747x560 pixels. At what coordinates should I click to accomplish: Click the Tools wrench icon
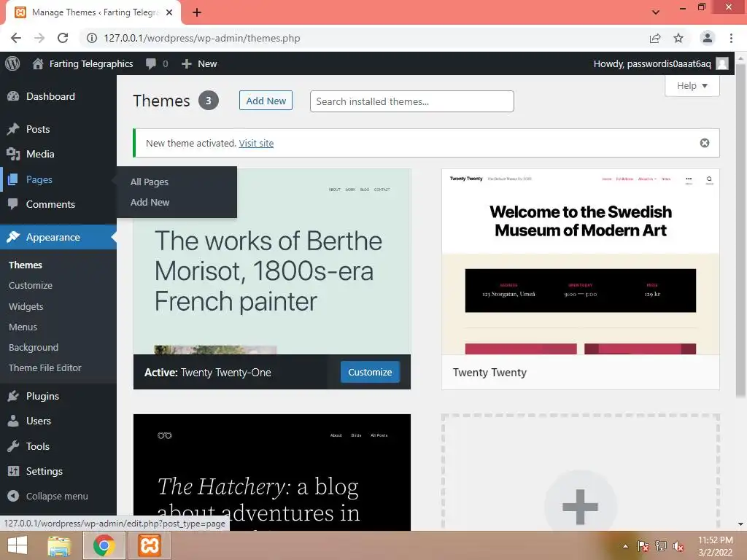13,446
